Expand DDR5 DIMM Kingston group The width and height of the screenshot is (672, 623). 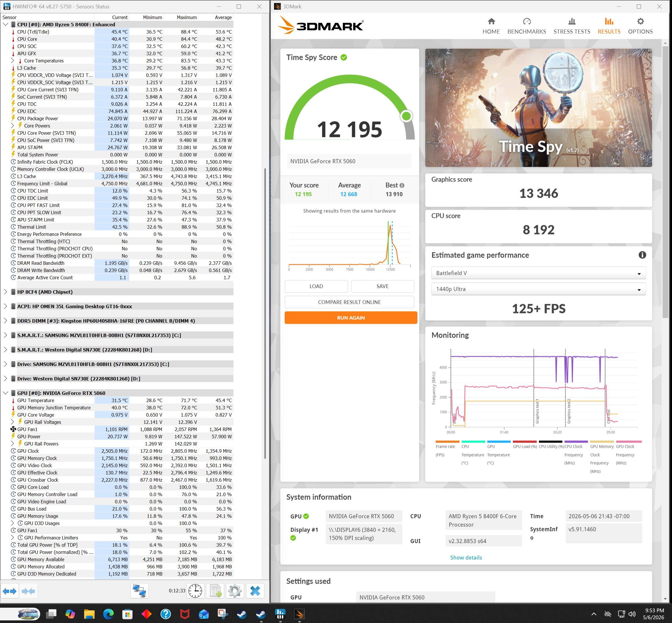5,321
